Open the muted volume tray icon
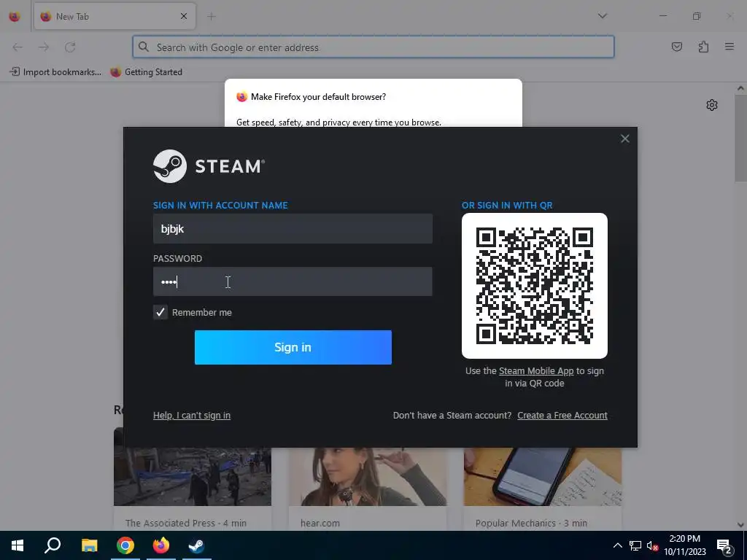 point(652,545)
